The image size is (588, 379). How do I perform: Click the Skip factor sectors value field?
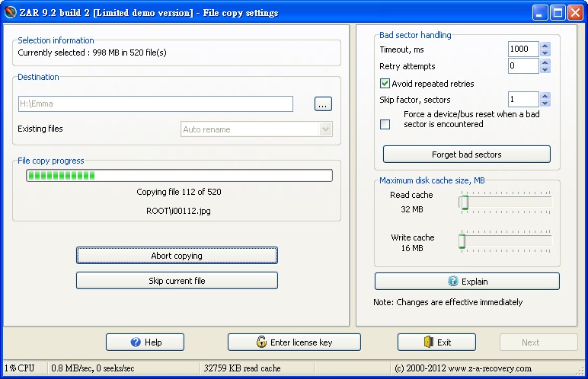point(523,100)
